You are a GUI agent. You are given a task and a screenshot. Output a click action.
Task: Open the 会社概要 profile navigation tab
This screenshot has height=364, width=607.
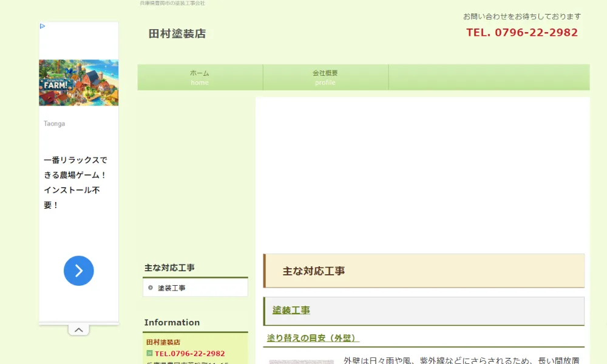[x=325, y=77]
